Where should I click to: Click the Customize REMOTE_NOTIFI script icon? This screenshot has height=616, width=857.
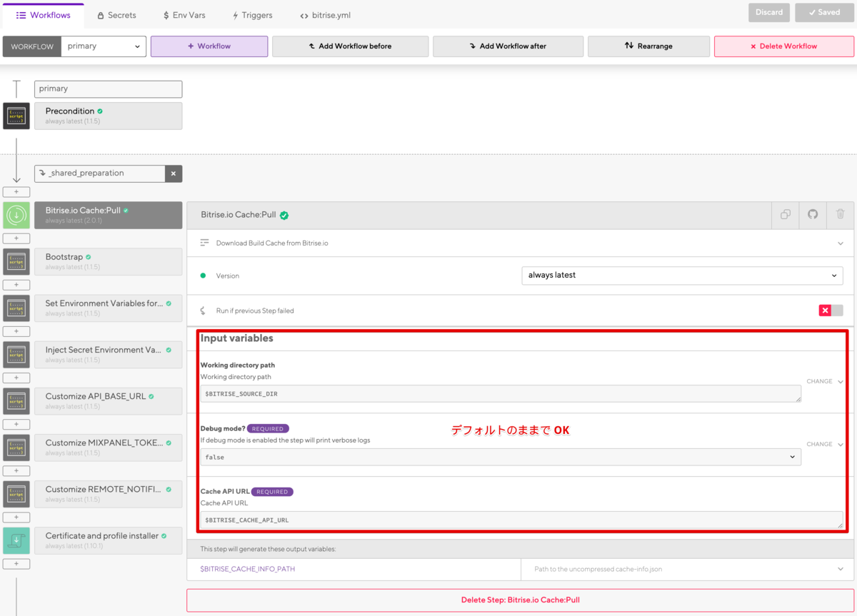(x=16, y=493)
